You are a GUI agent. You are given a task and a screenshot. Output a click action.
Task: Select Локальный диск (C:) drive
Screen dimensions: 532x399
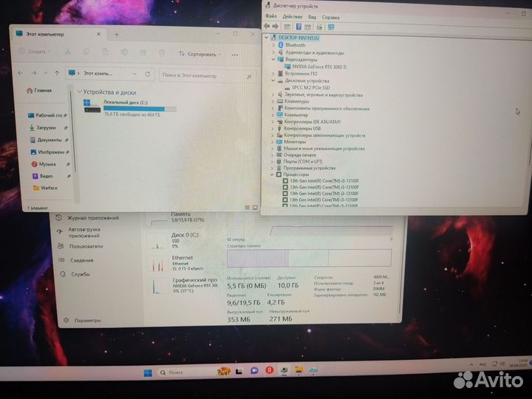coord(129,108)
